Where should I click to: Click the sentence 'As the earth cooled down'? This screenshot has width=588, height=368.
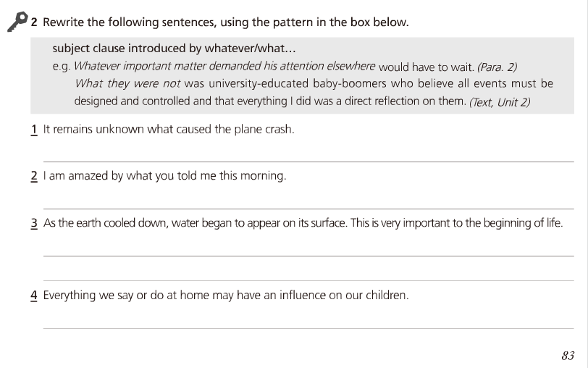pyautogui.click(x=303, y=223)
